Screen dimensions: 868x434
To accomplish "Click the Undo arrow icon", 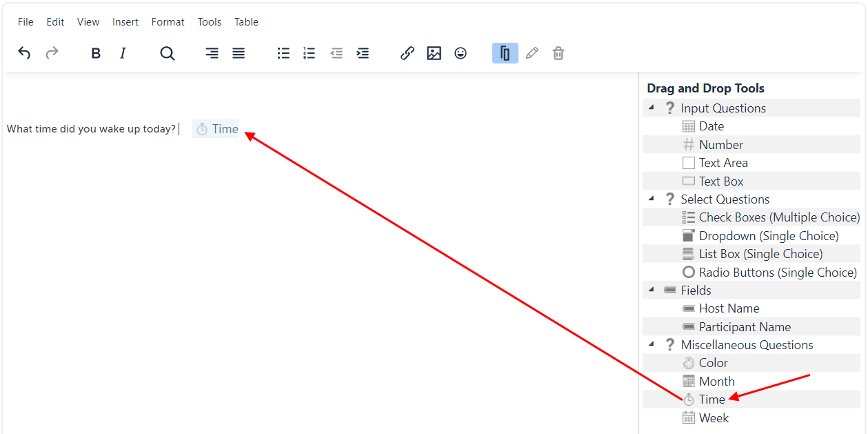I will click(24, 53).
